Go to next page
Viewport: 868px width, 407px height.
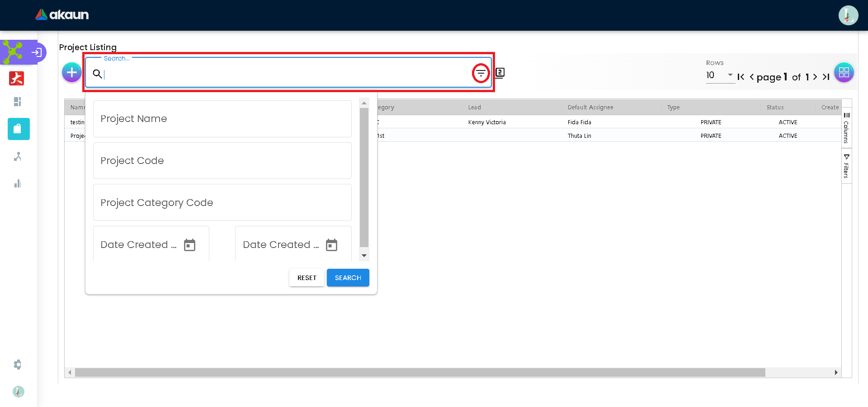click(815, 77)
